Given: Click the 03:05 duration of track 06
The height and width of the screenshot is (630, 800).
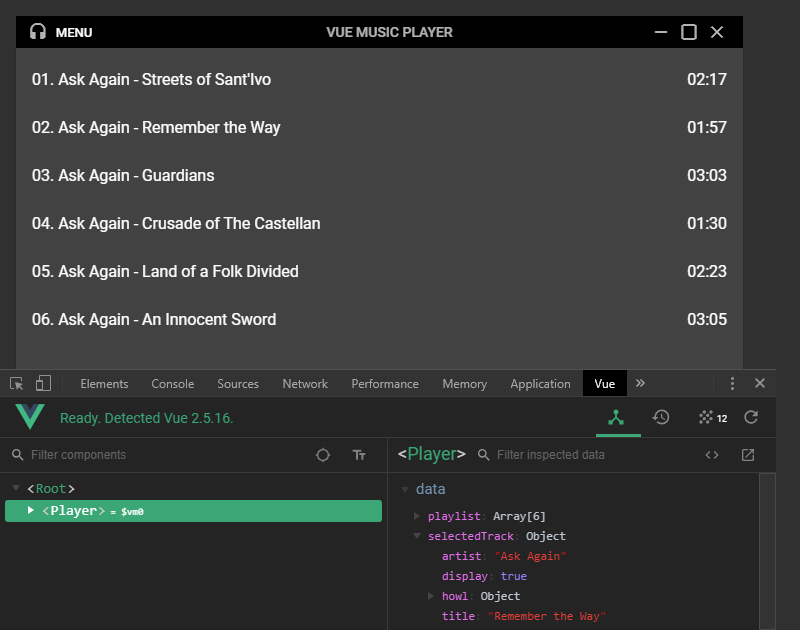Looking at the screenshot, I should (x=707, y=319).
